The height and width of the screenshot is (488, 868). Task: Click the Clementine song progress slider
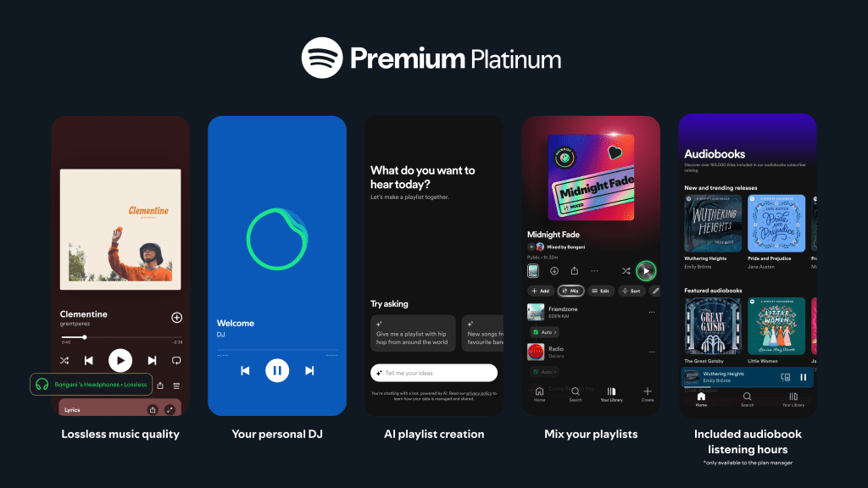click(122, 337)
